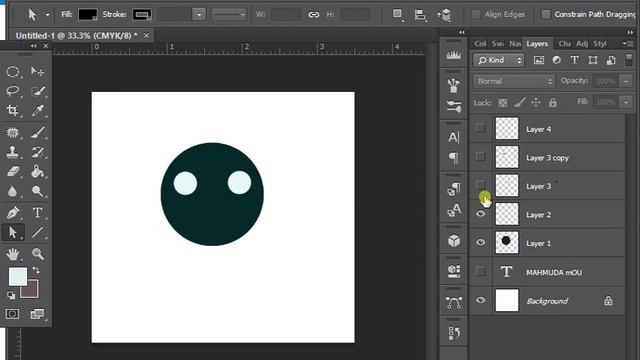Reset default foreground and background colors
The width and height of the screenshot is (640, 360).
click(11, 295)
